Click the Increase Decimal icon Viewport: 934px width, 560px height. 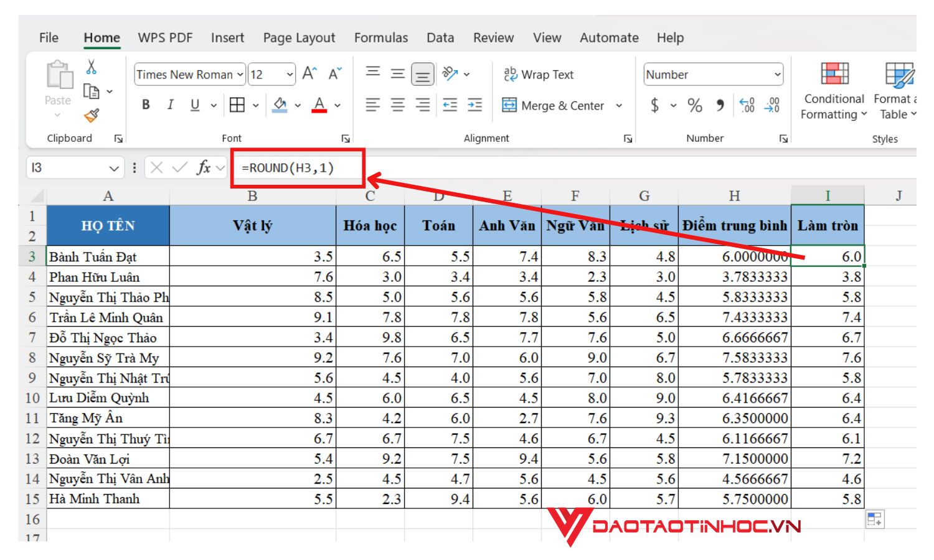[747, 105]
